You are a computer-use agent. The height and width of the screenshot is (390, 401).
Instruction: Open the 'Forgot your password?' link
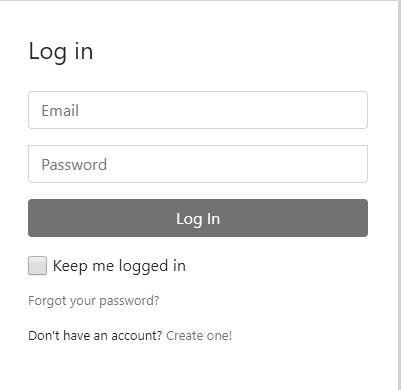coord(94,301)
